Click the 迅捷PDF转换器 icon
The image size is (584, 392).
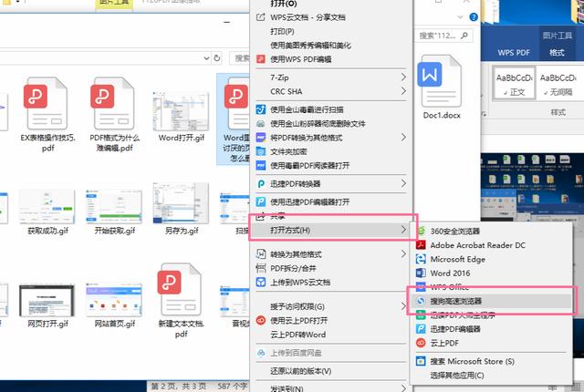(261, 184)
